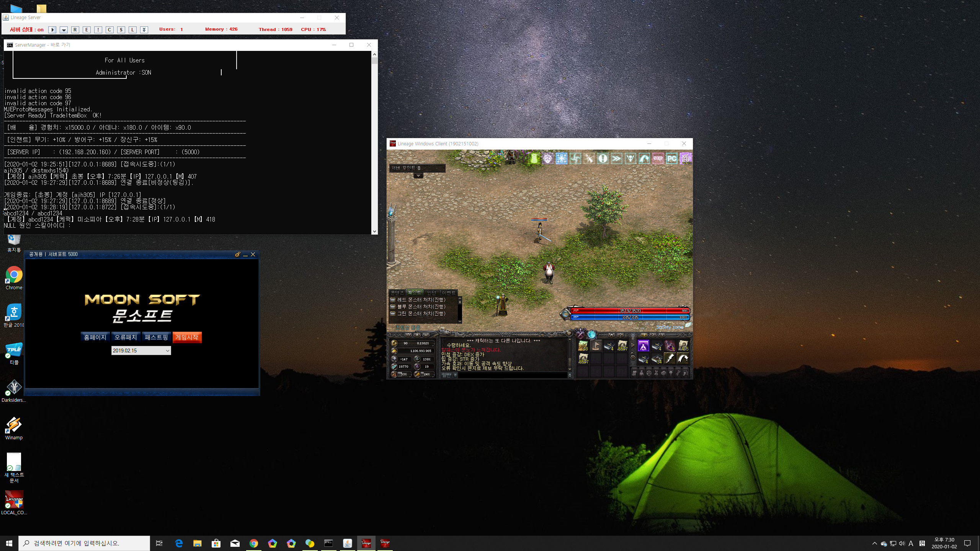
Task: Switch to the 이벤트 tab
Action: click(449, 292)
